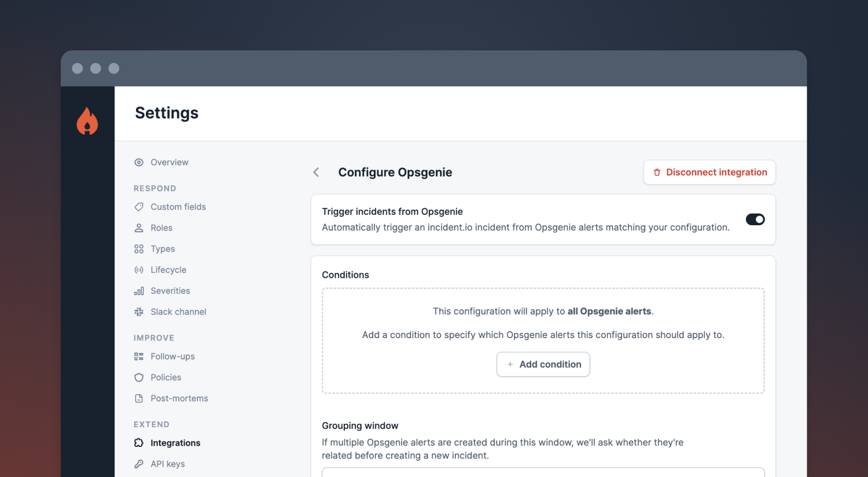Click the person icon beside Roles

[x=139, y=228]
